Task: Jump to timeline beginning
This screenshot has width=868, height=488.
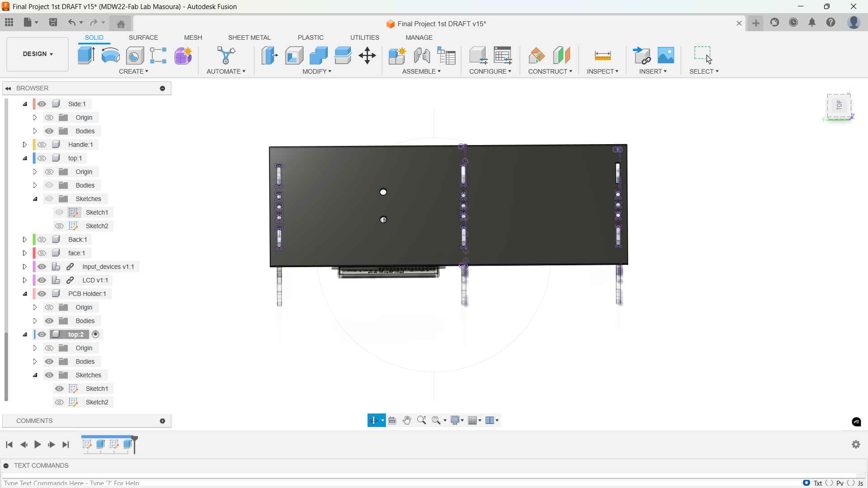Action: [9, 445]
